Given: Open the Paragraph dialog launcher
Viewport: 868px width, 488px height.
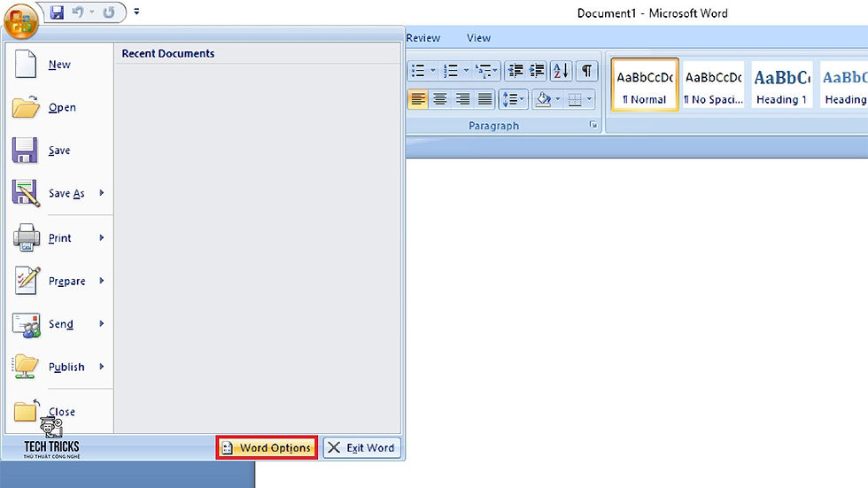Looking at the screenshot, I should (x=593, y=125).
